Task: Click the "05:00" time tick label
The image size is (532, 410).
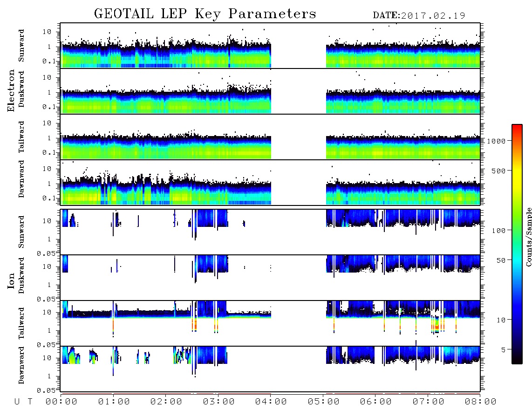Action: (324, 402)
